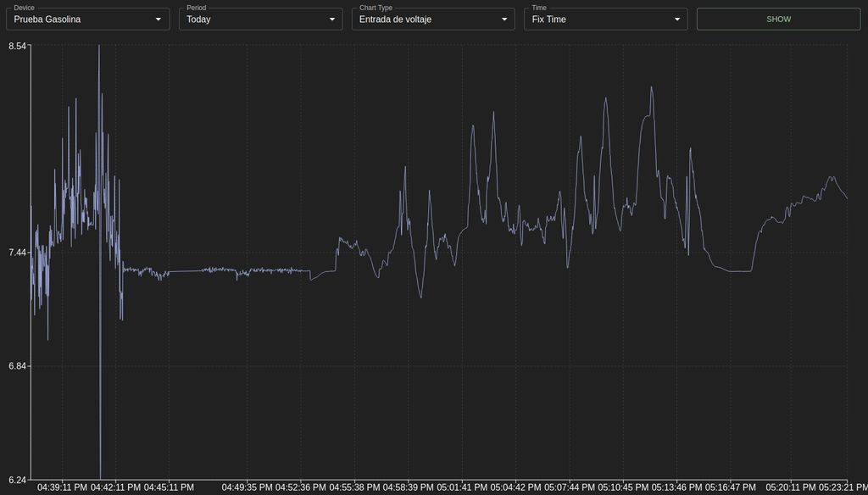Click the Period dropdown arrow

332,19
